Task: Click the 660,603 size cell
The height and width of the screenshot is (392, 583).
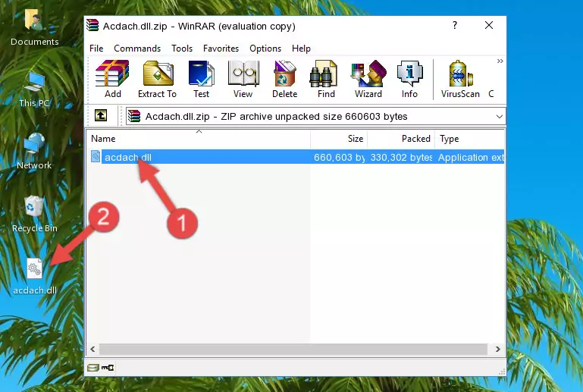Action: click(x=339, y=157)
